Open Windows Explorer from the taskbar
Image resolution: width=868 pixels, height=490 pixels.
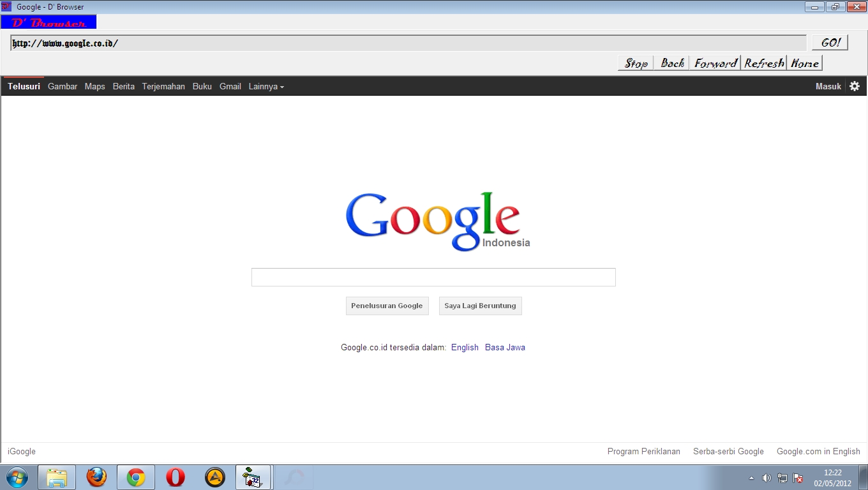coord(57,477)
